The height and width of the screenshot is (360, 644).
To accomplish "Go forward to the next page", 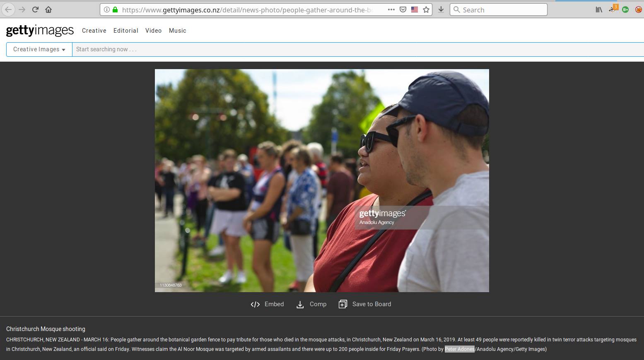I will (x=22, y=10).
